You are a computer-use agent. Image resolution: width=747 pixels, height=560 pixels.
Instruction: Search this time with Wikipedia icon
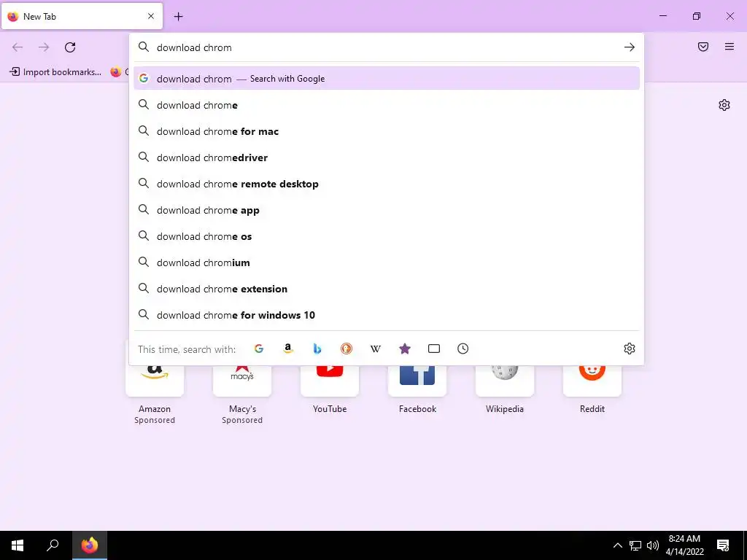(x=376, y=349)
